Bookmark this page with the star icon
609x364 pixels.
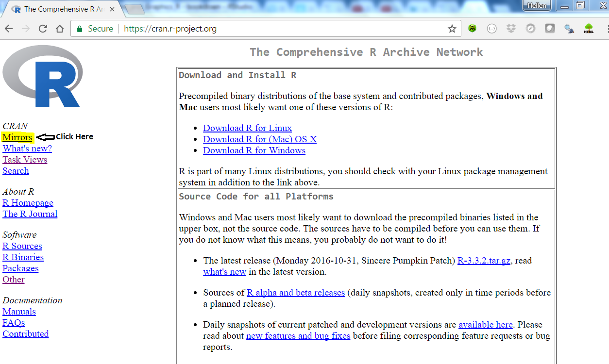pos(452,29)
